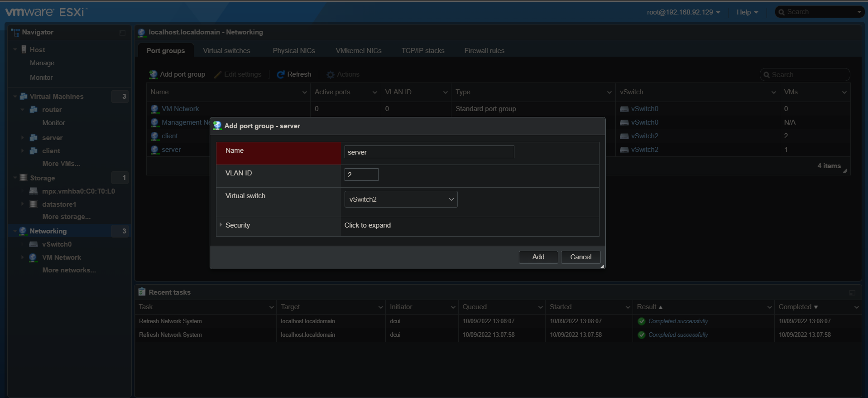The height and width of the screenshot is (398, 868).
Task: Click the Add port group globe icon
Action: click(153, 74)
